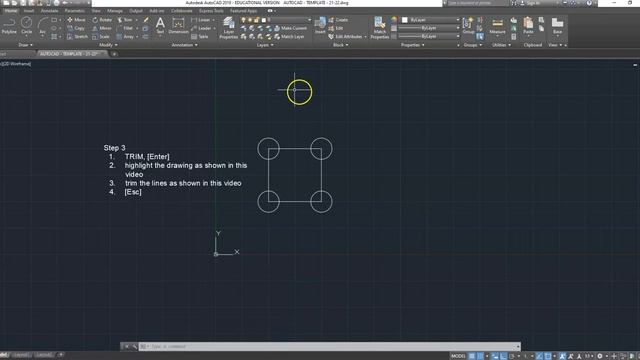This screenshot has width=640, height=360.
Task: Toggle dynamic input in status bar
Action: (x=495, y=356)
